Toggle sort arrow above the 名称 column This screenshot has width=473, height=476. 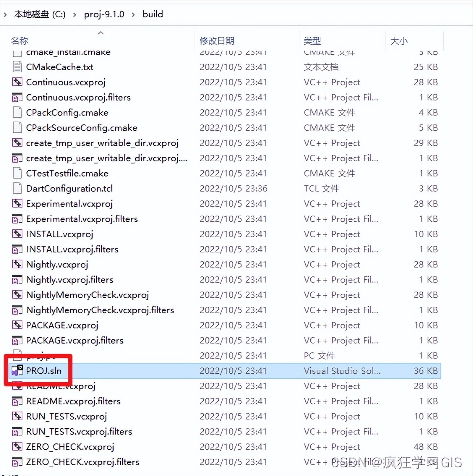click(x=101, y=33)
